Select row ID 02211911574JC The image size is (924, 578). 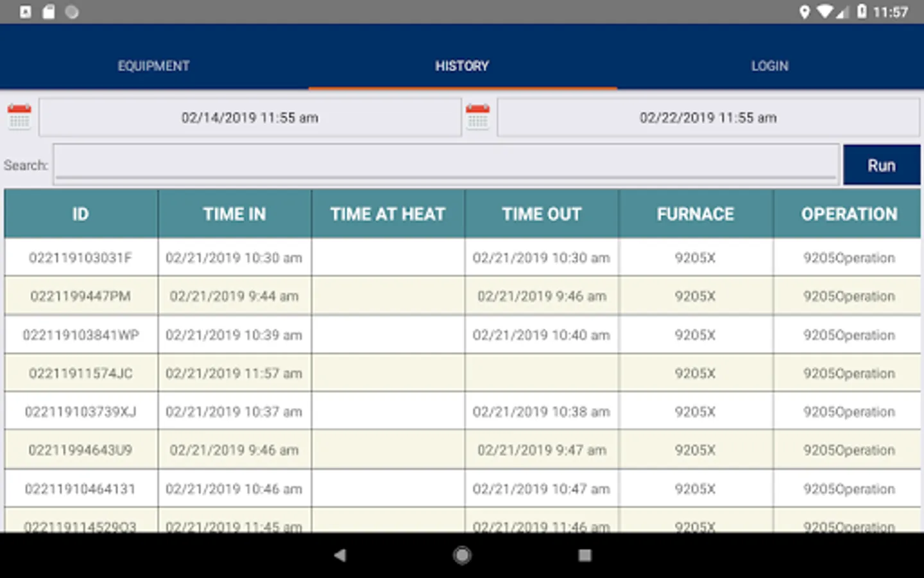coord(81,373)
